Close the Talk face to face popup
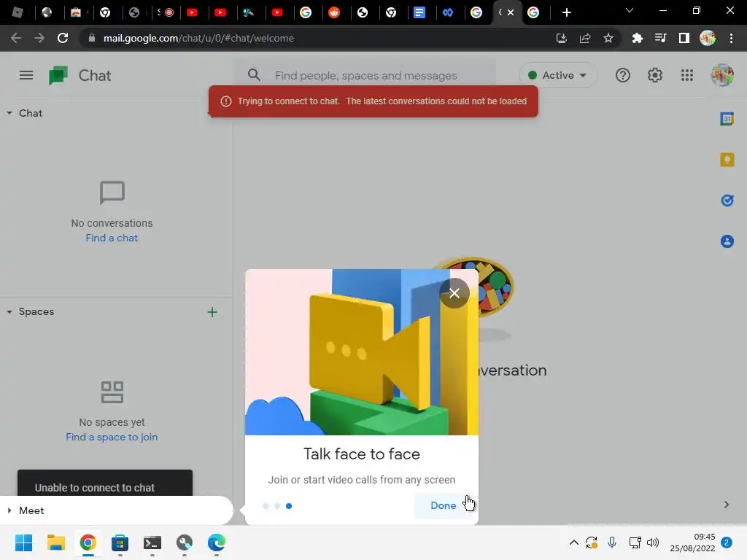The height and width of the screenshot is (560, 747). (x=454, y=293)
